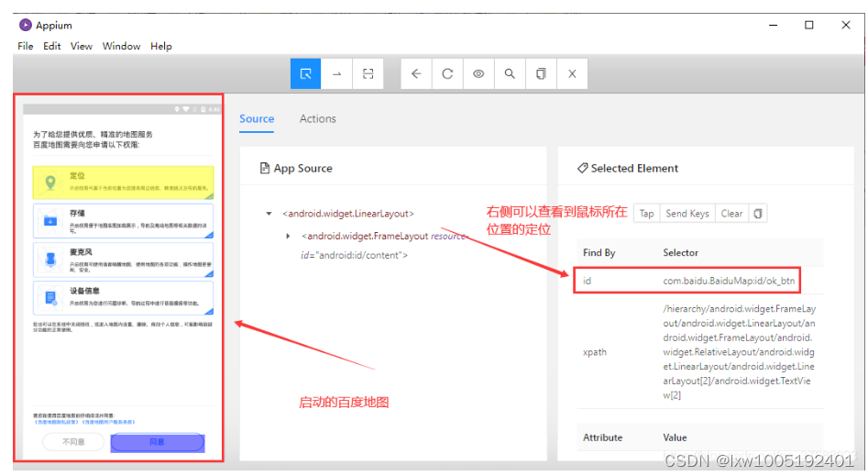This screenshot has width=868, height=476.
Task: Select the android.widget.LinearLayout tree row
Action: (348, 214)
